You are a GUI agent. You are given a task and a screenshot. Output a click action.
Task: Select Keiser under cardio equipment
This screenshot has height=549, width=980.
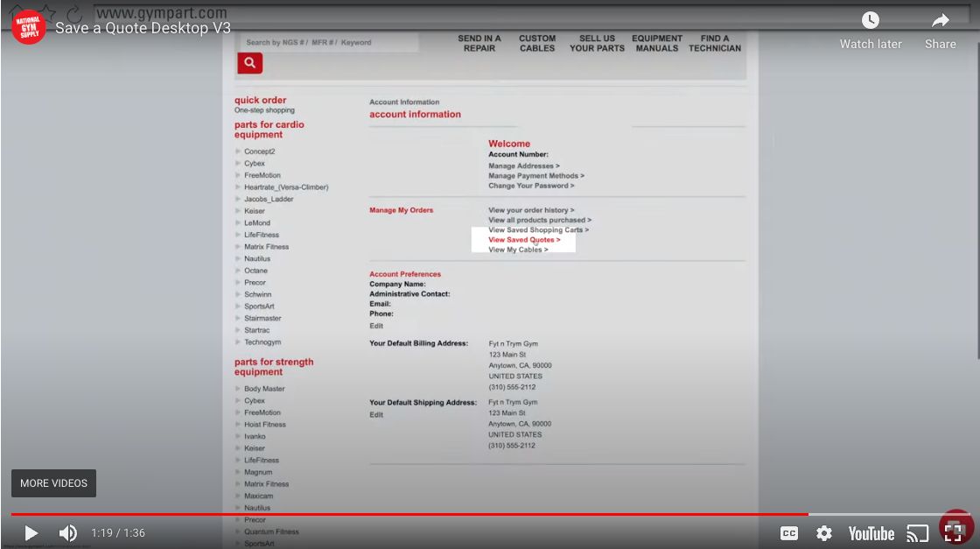[x=255, y=211]
